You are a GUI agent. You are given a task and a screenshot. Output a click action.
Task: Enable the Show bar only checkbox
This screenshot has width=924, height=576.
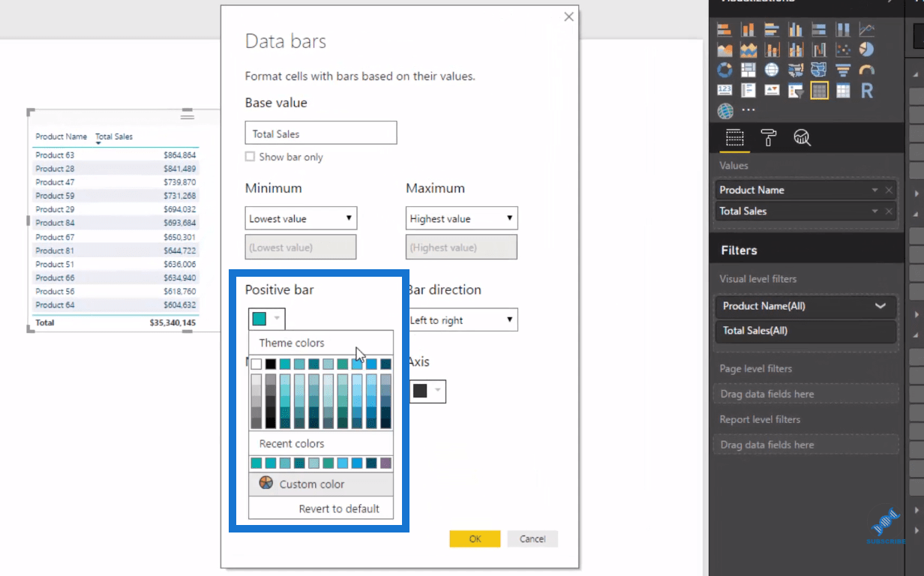pyautogui.click(x=250, y=157)
